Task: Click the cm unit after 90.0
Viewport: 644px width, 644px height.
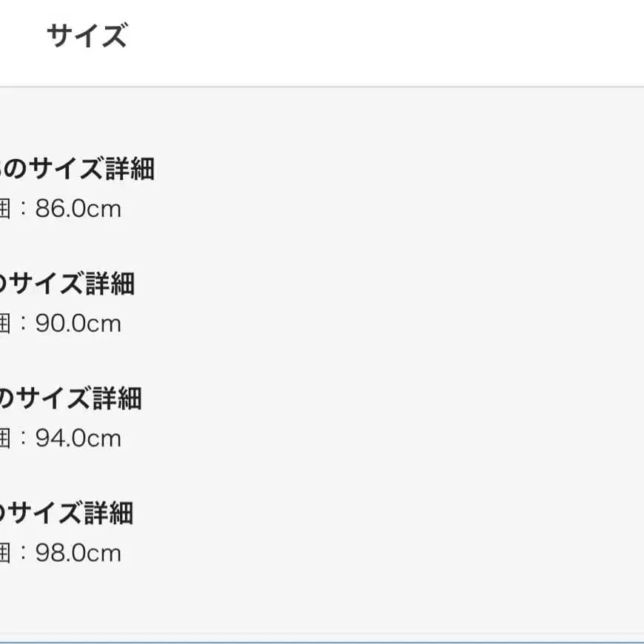Action: pyautogui.click(x=105, y=324)
